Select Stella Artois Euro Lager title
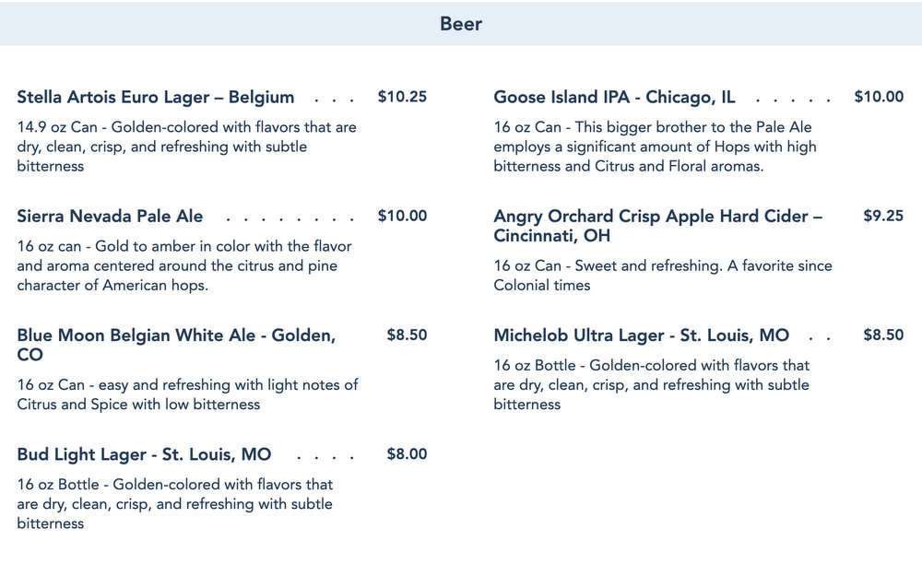 (x=156, y=98)
